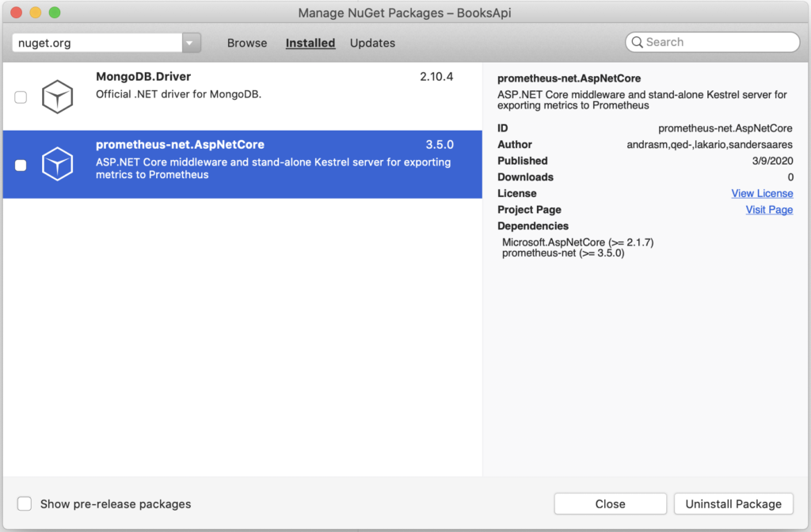Viewport: 811px width, 532px height.
Task: Open the nuget.org package source dropdown arrow
Action: pyautogui.click(x=191, y=43)
